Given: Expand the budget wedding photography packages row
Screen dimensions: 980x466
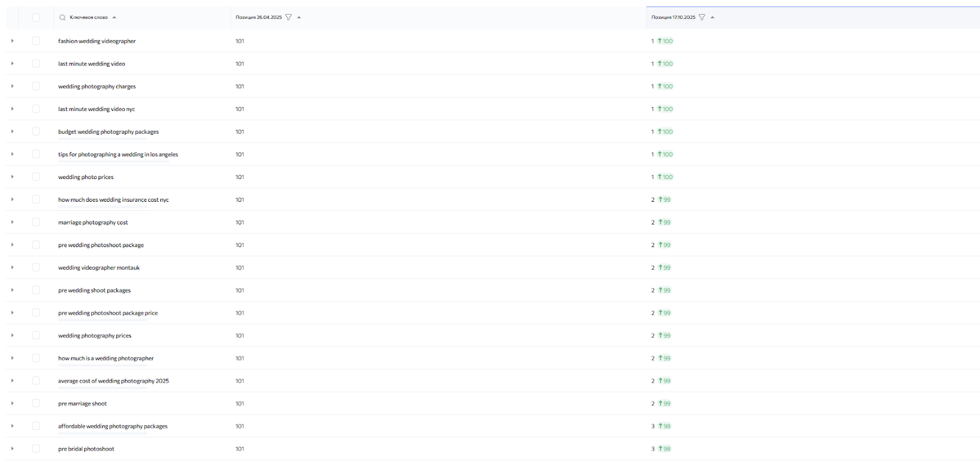Looking at the screenshot, I should (12, 132).
